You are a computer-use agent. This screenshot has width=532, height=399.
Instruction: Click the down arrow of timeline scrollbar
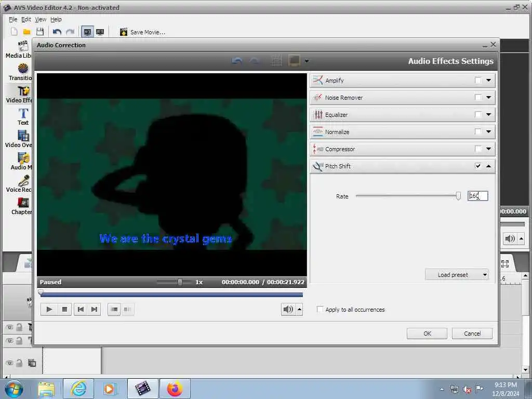[x=525, y=369]
